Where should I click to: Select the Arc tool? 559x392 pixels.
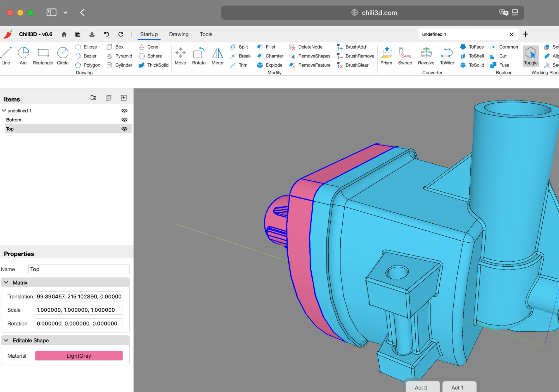tap(23, 56)
